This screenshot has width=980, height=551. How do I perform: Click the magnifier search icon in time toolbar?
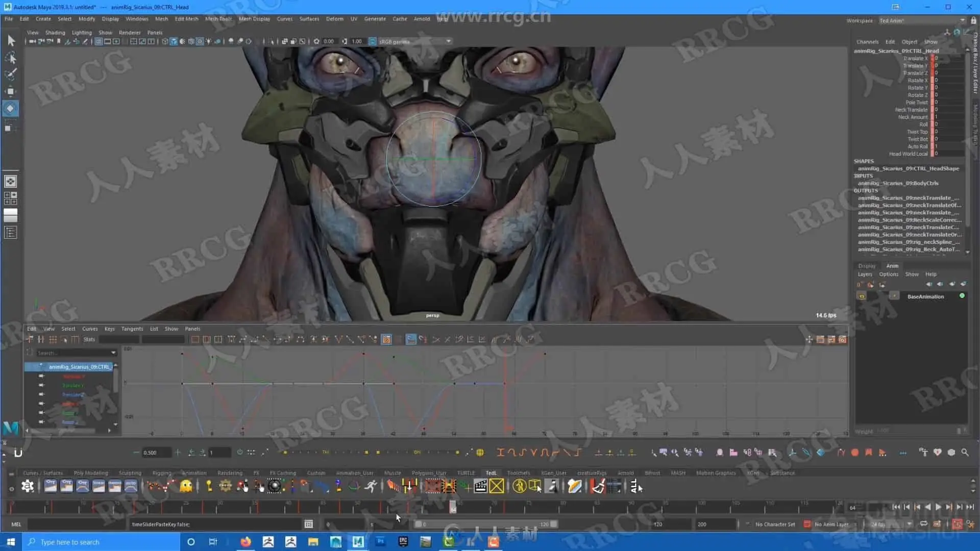[x=965, y=453]
